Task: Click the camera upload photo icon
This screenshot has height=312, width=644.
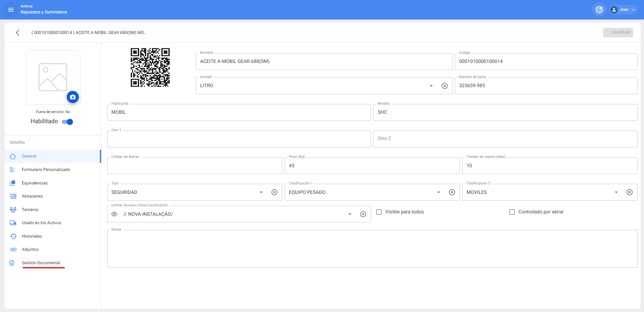Action: point(73,97)
